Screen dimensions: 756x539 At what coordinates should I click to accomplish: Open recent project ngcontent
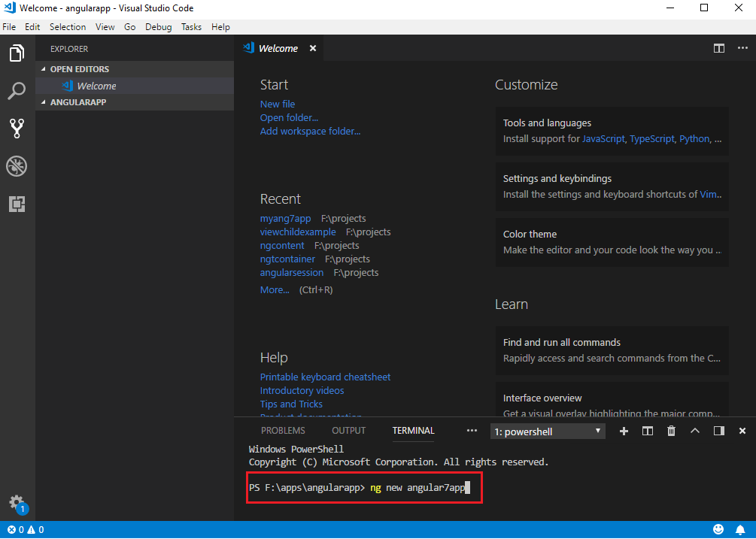coord(282,246)
